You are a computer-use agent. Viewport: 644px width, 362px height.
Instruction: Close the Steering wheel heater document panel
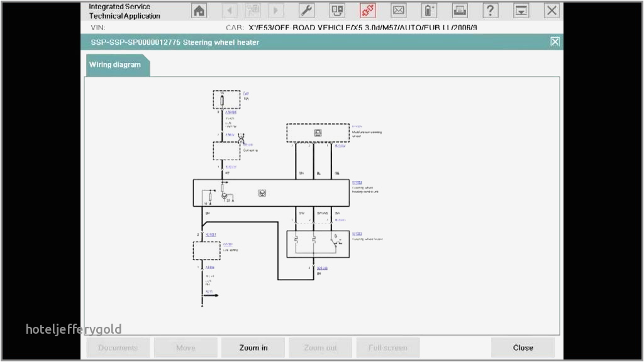point(555,41)
